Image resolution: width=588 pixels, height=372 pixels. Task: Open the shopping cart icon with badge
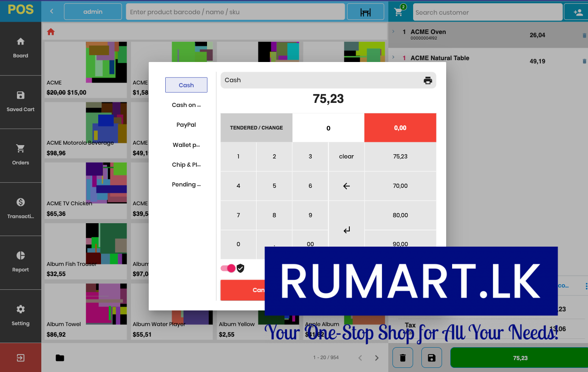click(398, 12)
